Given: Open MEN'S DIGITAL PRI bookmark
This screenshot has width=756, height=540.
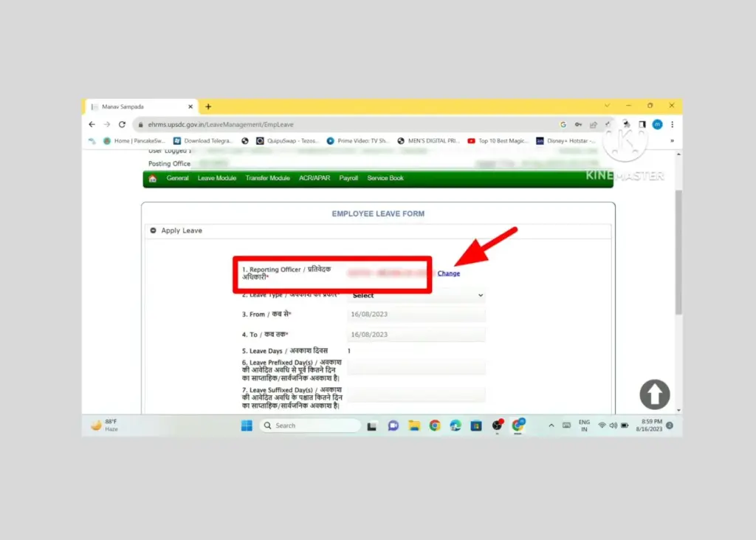Looking at the screenshot, I should tap(428, 141).
